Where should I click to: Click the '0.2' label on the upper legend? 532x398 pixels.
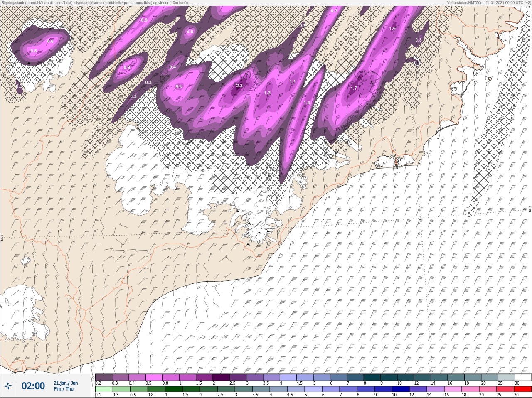point(98,383)
